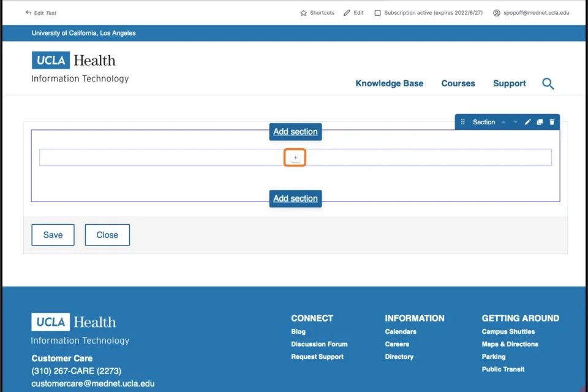Move section up with the up chevron
Screen dimensions: 588x392
[503, 122]
